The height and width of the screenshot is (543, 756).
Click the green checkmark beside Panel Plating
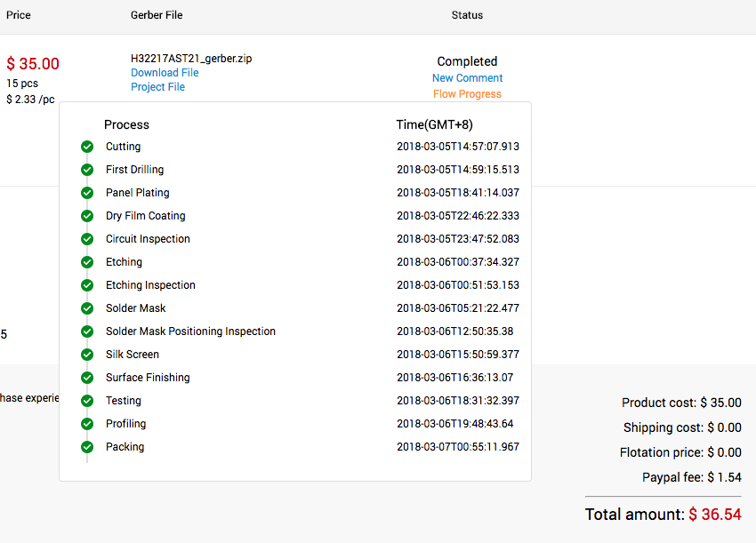[87, 193]
